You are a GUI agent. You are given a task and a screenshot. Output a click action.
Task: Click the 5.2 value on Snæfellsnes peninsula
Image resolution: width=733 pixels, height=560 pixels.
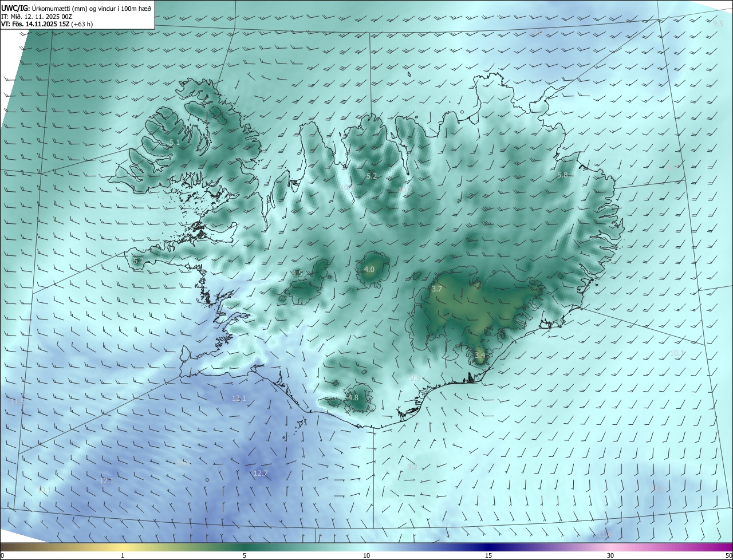pos(139,261)
